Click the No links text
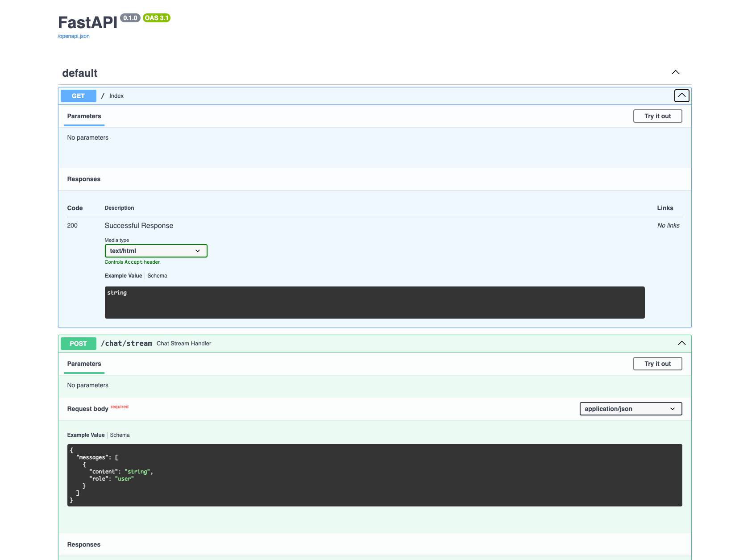 tap(669, 225)
